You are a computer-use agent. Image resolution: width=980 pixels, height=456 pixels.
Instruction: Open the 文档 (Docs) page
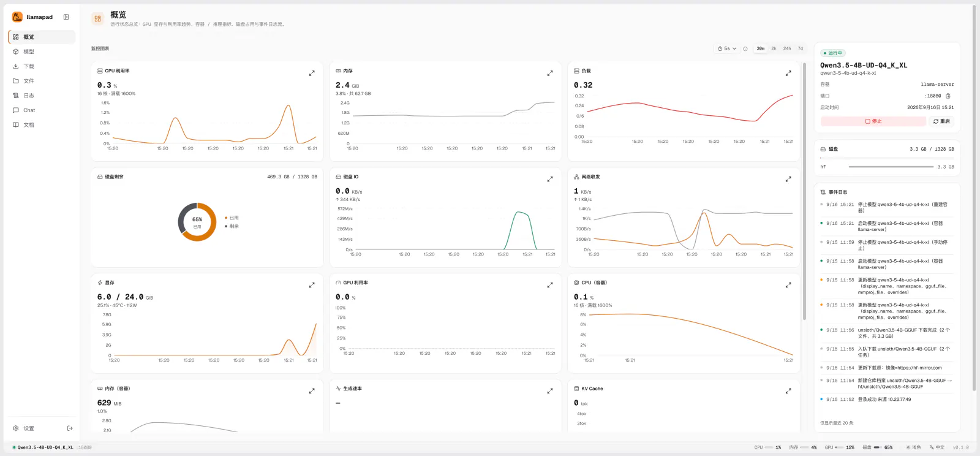pos(42,125)
